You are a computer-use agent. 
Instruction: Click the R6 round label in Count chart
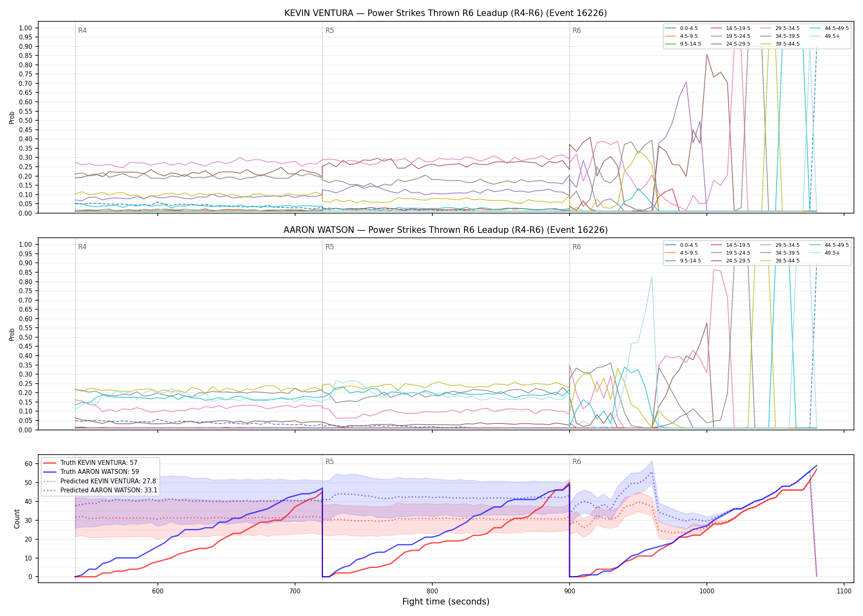(577, 462)
